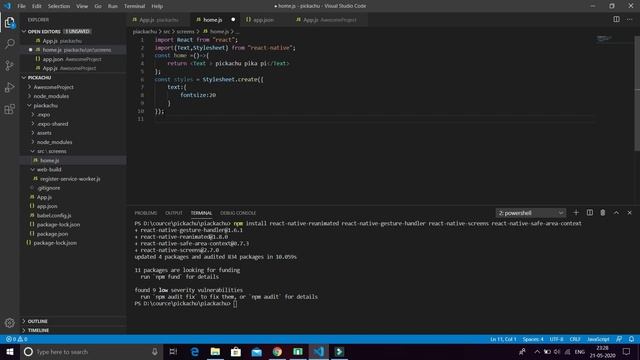The width and height of the screenshot is (640, 360).
Task: Open File Explorer from taskbar
Action: (x=215, y=352)
